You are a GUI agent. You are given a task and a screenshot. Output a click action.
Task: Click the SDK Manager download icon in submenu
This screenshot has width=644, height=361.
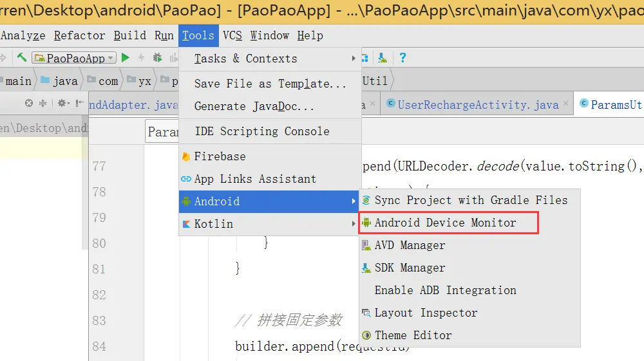pyautogui.click(x=366, y=268)
